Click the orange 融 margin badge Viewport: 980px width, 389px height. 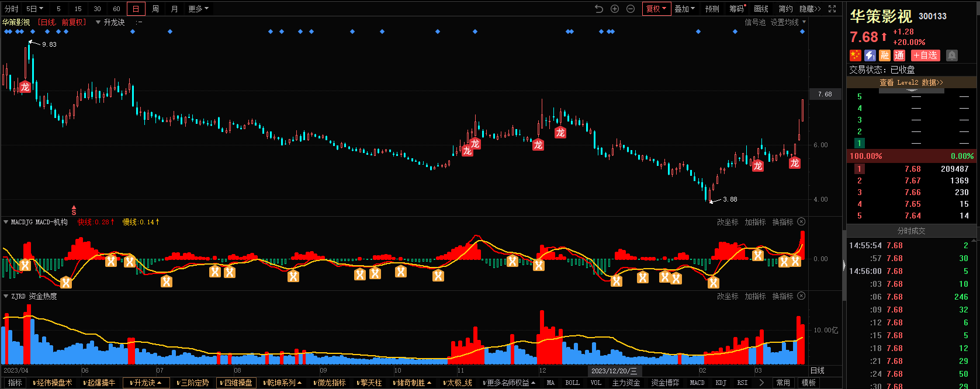point(885,55)
